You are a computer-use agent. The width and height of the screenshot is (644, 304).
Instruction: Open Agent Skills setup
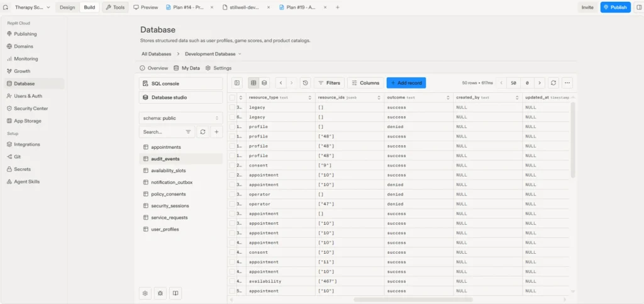coord(34,182)
